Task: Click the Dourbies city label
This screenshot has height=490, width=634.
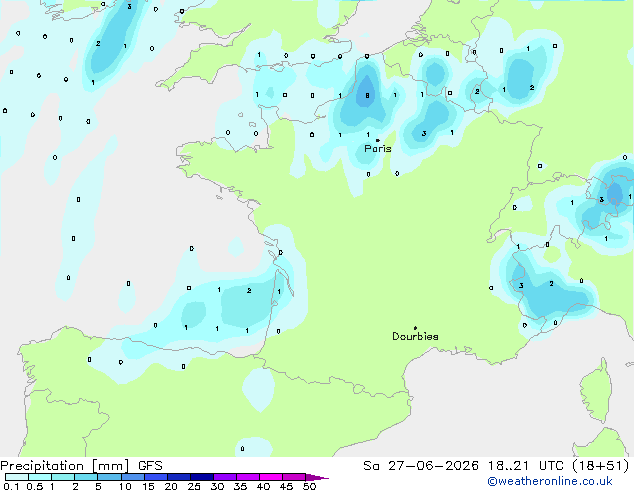Action: 415,336
